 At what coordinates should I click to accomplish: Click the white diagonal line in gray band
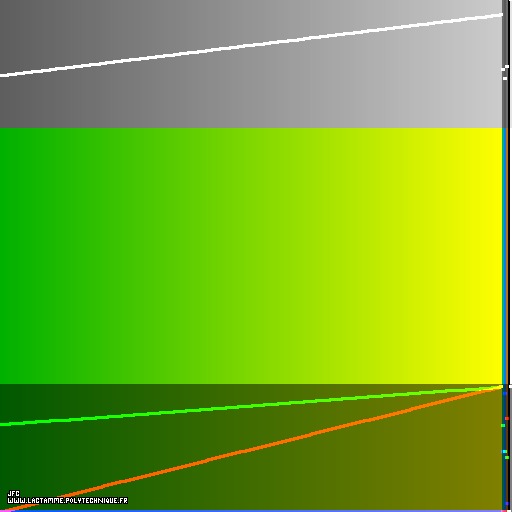[251, 45]
